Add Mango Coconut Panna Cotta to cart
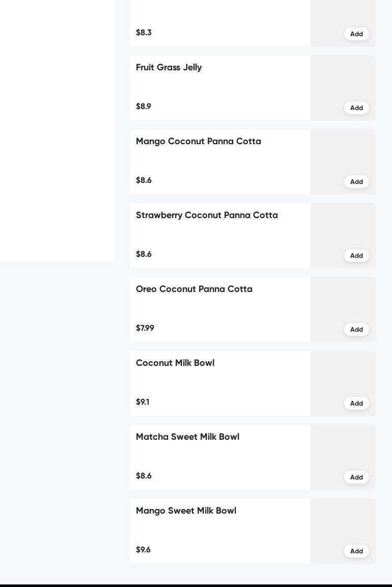This screenshot has height=587, width=392. click(356, 181)
